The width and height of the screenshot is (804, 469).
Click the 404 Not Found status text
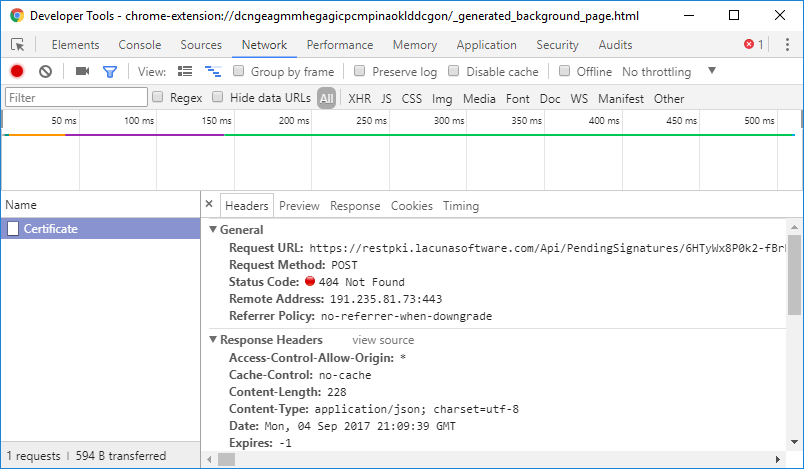[x=361, y=282]
